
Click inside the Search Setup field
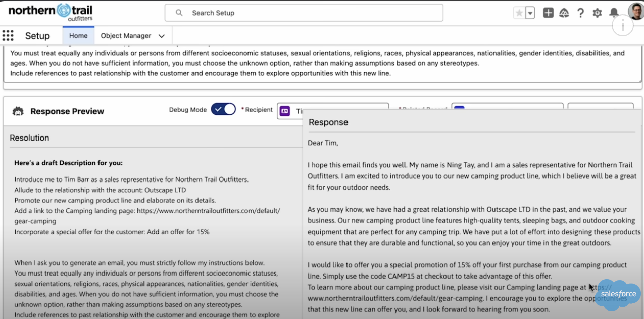pyautogui.click(x=303, y=13)
